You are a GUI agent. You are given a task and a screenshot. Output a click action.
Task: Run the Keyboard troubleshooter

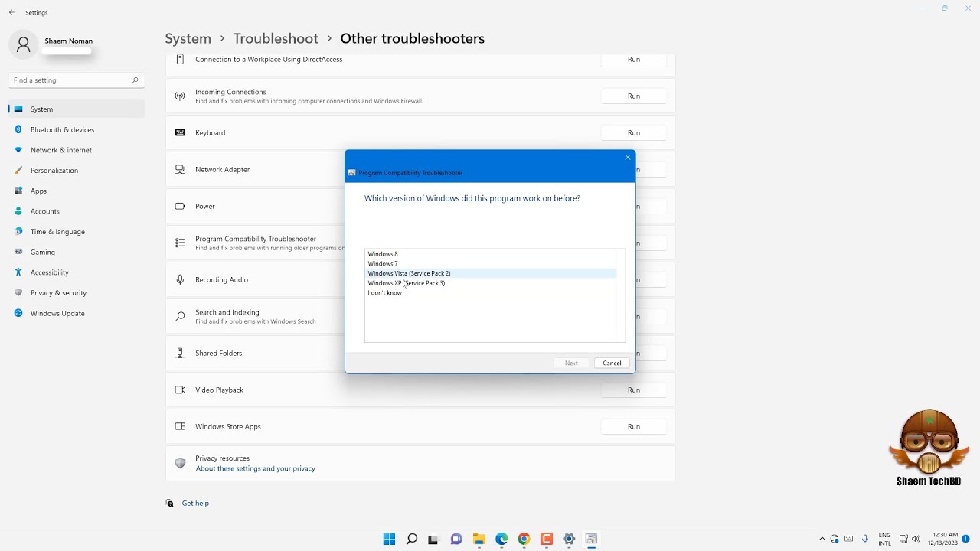(x=634, y=132)
